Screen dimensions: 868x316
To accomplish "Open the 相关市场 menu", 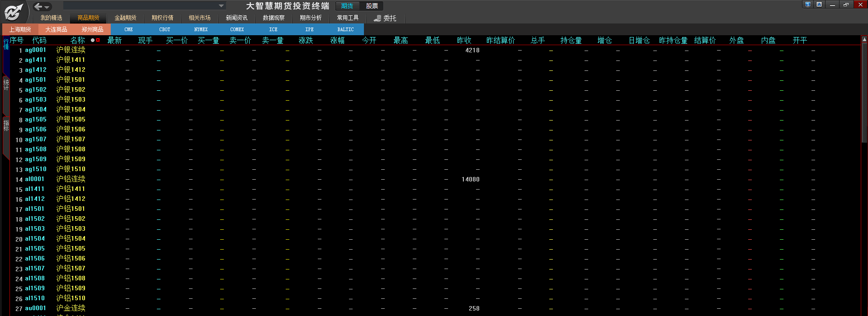I will point(199,18).
